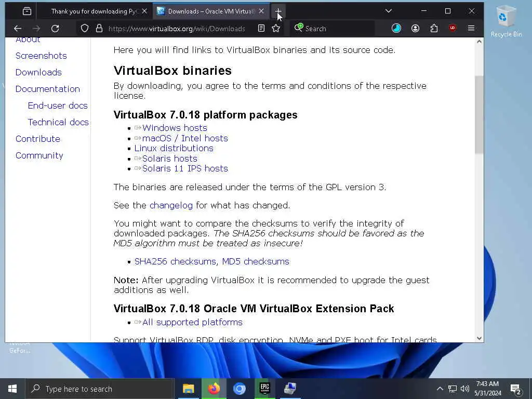
Task: Open the Windows Start menu
Action: click(12, 389)
